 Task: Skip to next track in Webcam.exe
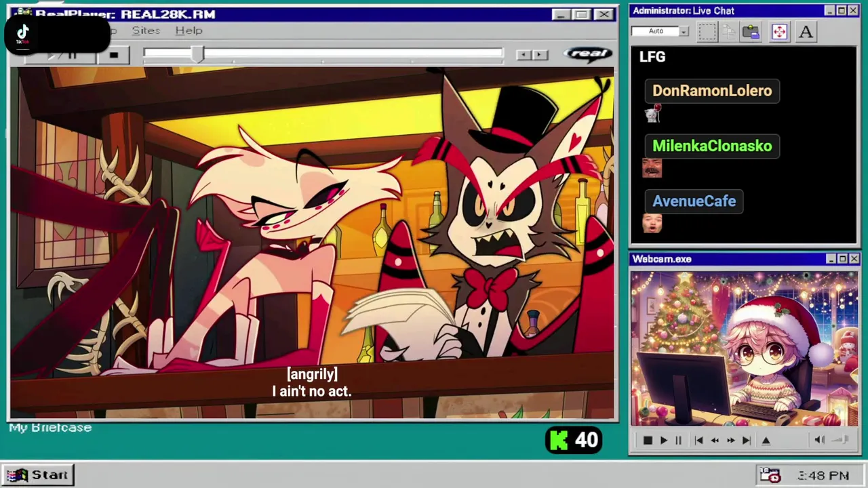tap(746, 441)
